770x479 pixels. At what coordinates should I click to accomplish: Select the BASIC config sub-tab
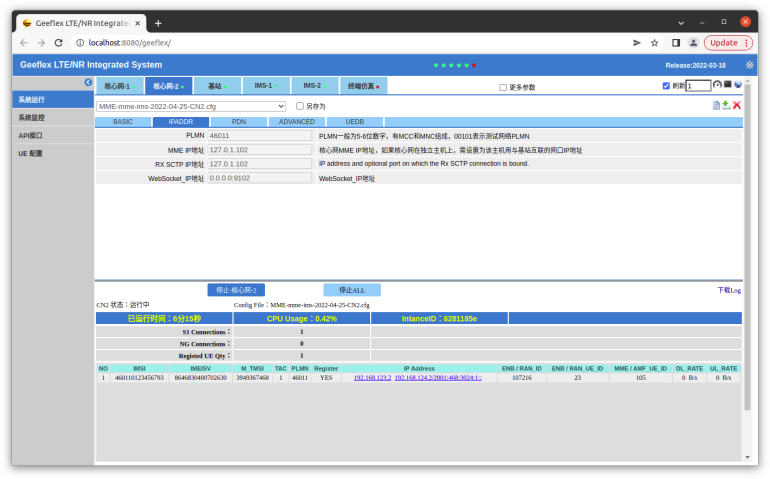[x=123, y=122]
